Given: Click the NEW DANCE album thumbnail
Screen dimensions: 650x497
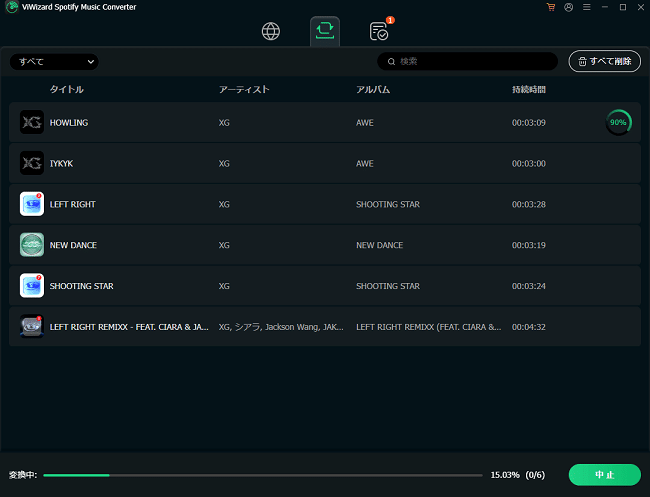Looking at the screenshot, I should click(32, 245).
